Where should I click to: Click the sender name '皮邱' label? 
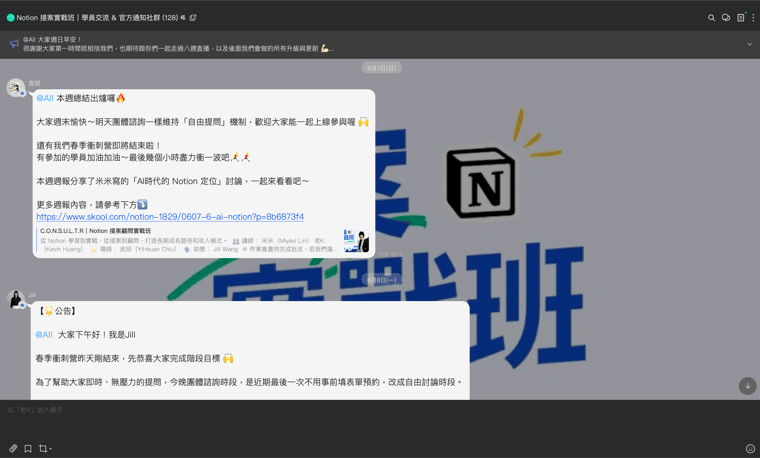34,83
